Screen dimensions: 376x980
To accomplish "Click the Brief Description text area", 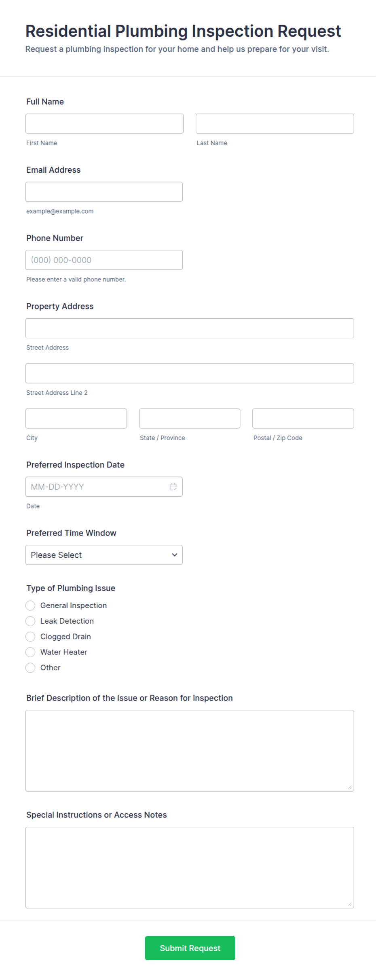I will [190, 751].
